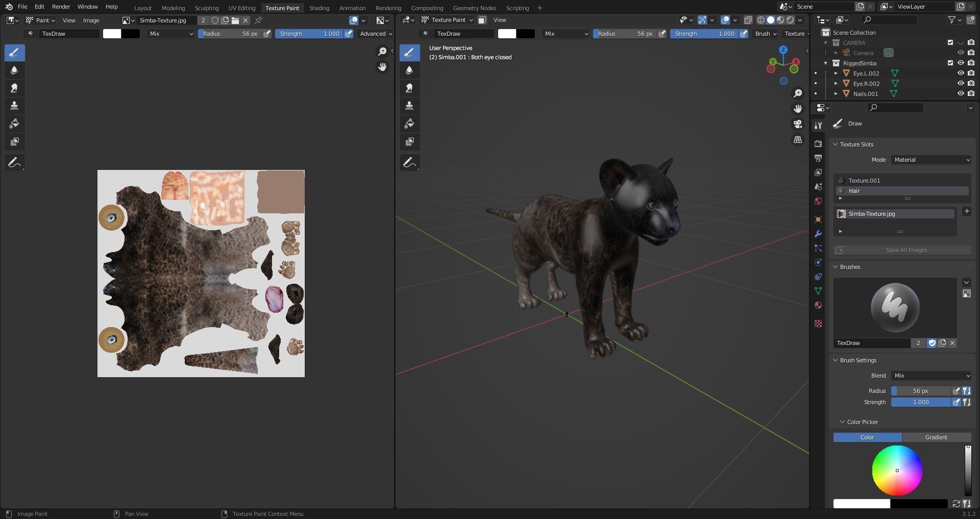
Task: Open Blend Mix dropdown in Brush Settings
Action: coord(931,376)
